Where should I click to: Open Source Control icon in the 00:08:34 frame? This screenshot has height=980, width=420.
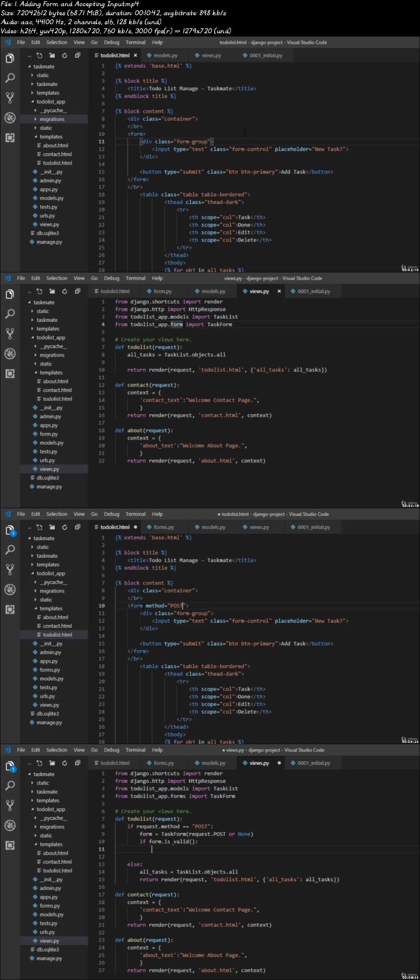pyautogui.click(x=10, y=805)
